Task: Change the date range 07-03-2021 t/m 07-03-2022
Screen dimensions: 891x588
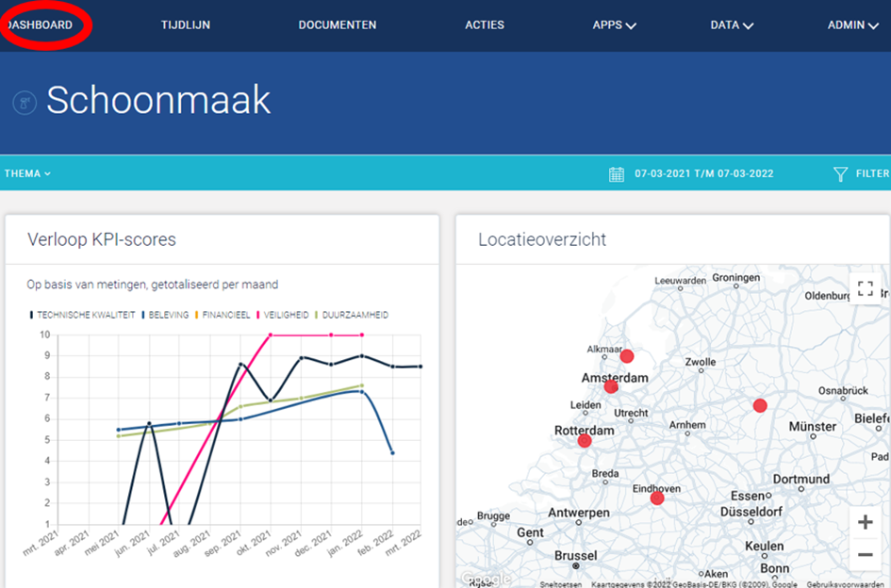Action: tap(704, 173)
